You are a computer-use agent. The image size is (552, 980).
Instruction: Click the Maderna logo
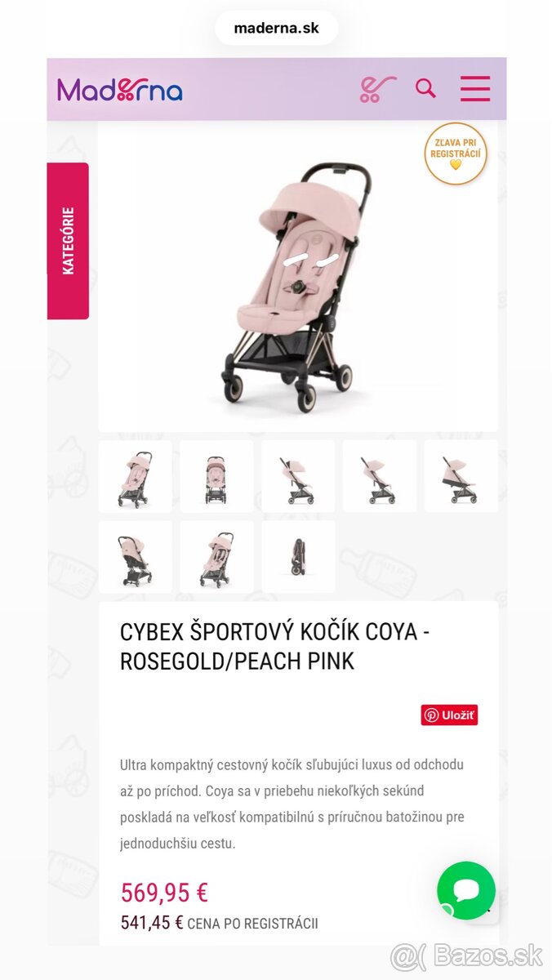120,90
